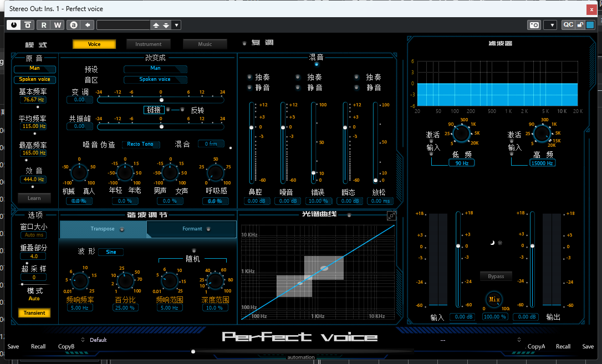Click the sun icon above Bypass
The image size is (602, 364).
(500, 243)
